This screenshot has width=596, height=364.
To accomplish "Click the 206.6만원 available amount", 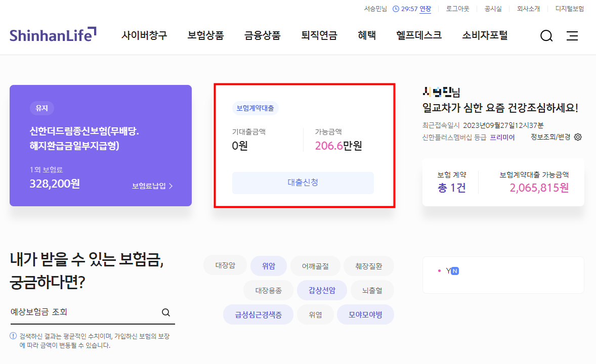I will [x=338, y=146].
